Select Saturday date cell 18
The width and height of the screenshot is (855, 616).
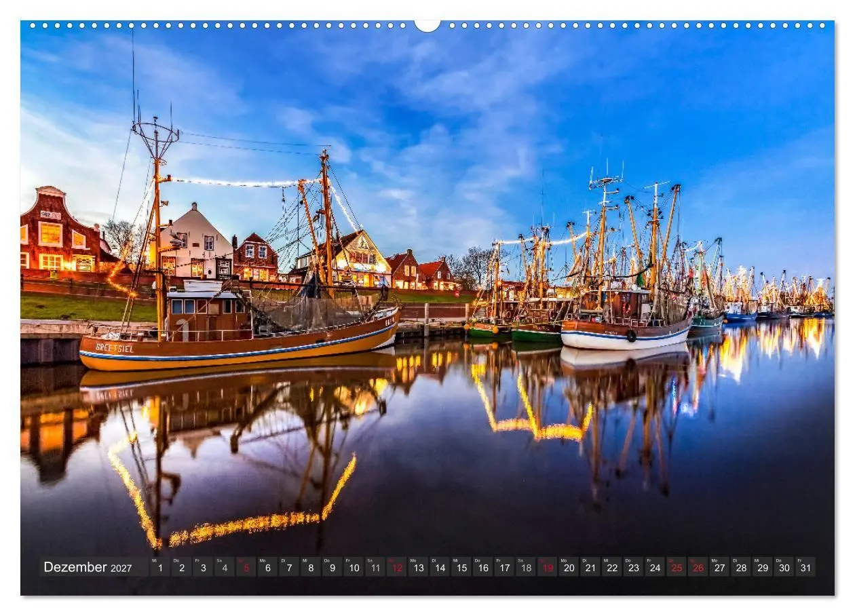click(526, 567)
